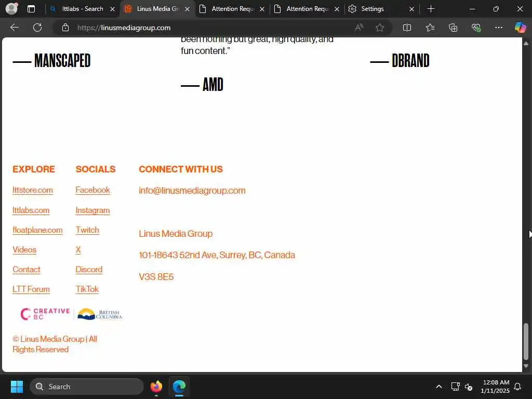Image resolution: width=532 pixels, height=399 pixels.
Task: View site information lock icon
Action: (x=65, y=28)
